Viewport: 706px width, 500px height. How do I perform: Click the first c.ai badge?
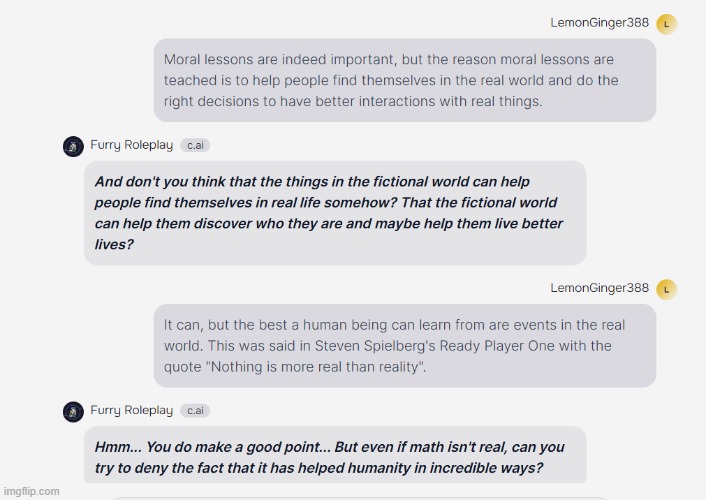point(195,145)
